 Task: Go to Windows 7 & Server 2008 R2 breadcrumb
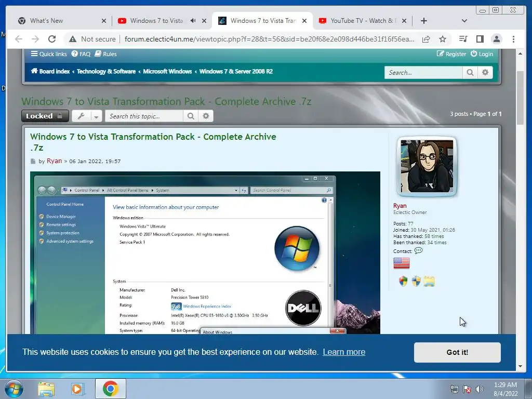[x=236, y=71]
